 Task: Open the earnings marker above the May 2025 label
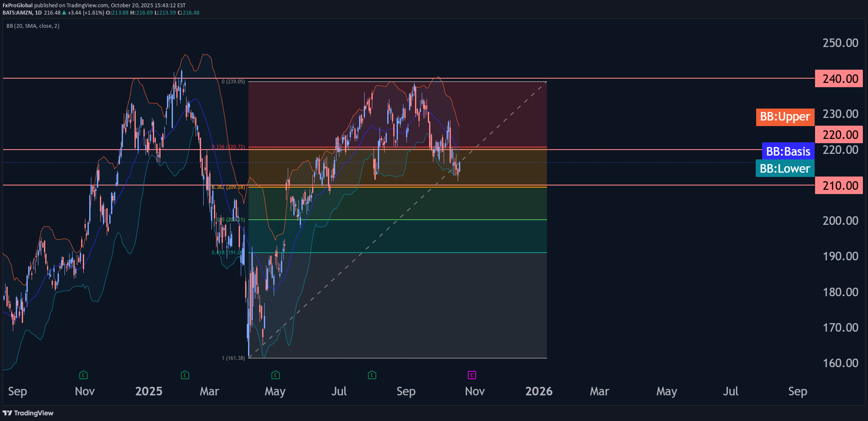pyautogui.click(x=275, y=375)
